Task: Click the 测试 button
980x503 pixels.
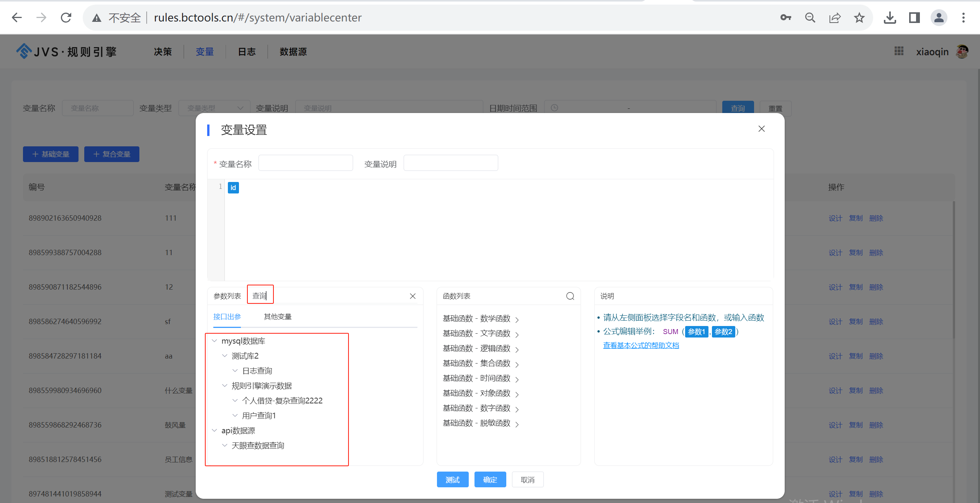Action: click(x=452, y=479)
